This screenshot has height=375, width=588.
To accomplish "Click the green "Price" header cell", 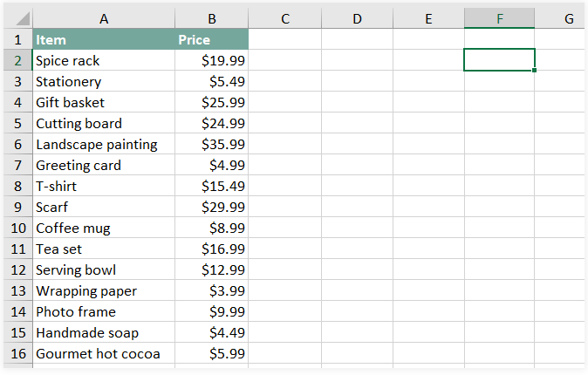I will pyautogui.click(x=211, y=39).
